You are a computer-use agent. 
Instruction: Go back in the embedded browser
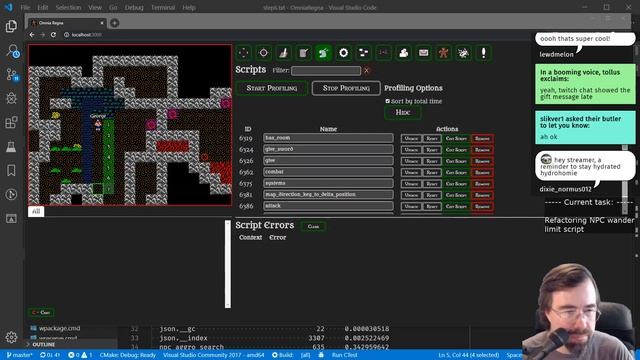tap(32, 35)
